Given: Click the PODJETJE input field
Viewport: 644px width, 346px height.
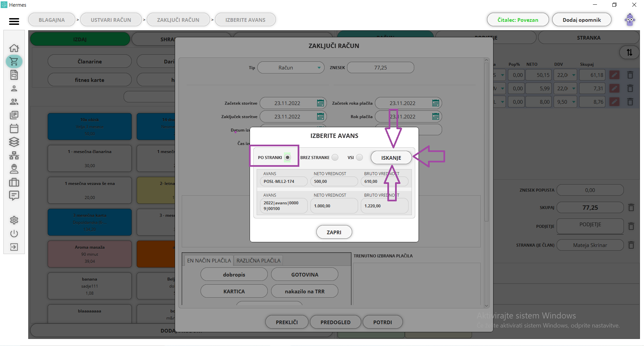Looking at the screenshot, I should coord(590,226).
